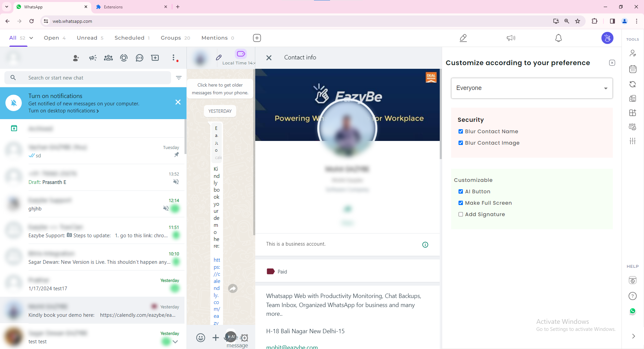Click Turn on desktop notifications link
This screenshot has width=644, height=349.
63,111
